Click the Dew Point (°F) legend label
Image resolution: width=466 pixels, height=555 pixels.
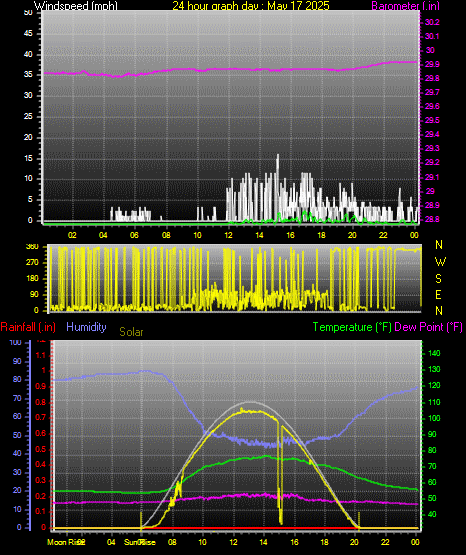pyautogui.click(x=428, y=327)
